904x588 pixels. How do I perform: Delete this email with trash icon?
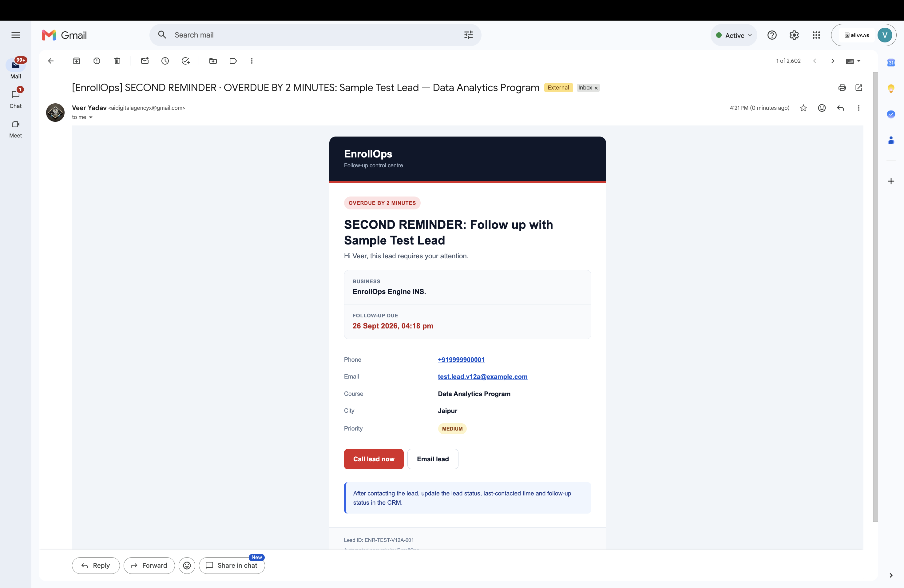point(117,61)
